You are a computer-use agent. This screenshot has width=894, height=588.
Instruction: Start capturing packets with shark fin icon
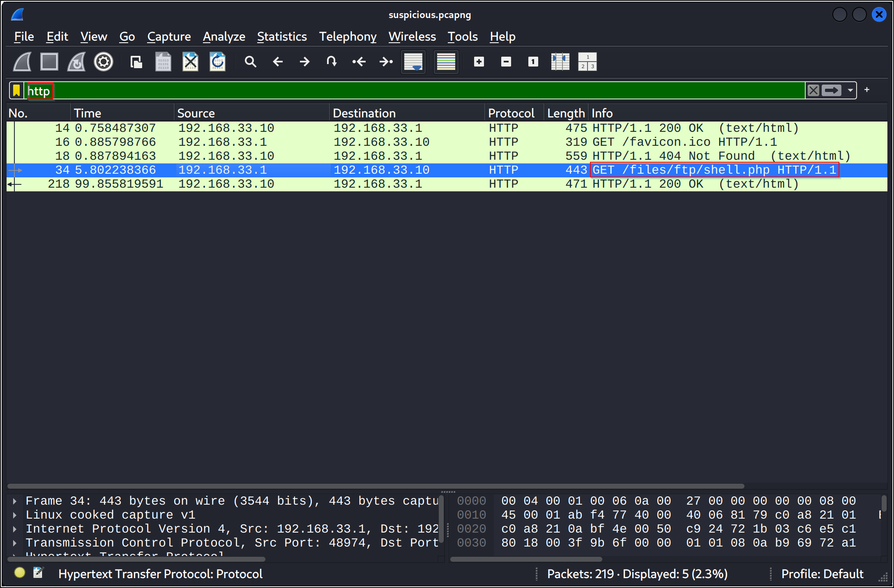point(22,62)
